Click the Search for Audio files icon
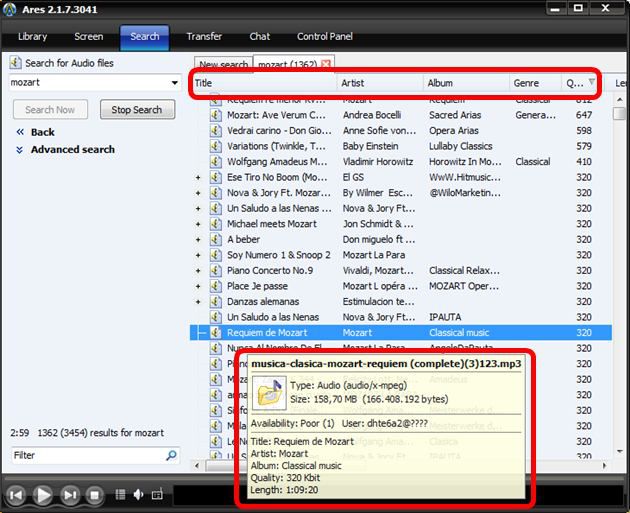The height and width of the screenshot is (513, 630). [15, 63]
